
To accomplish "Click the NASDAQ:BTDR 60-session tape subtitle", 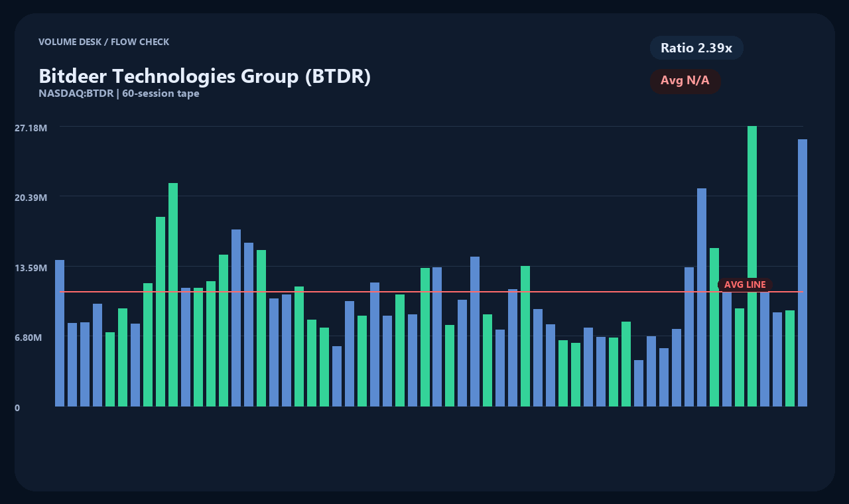I will point(119,94).
